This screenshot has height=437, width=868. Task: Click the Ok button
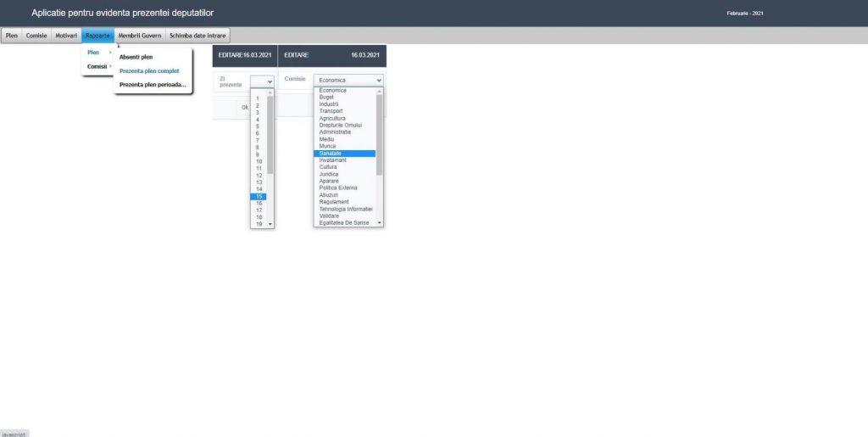click(x=245, y=108)
